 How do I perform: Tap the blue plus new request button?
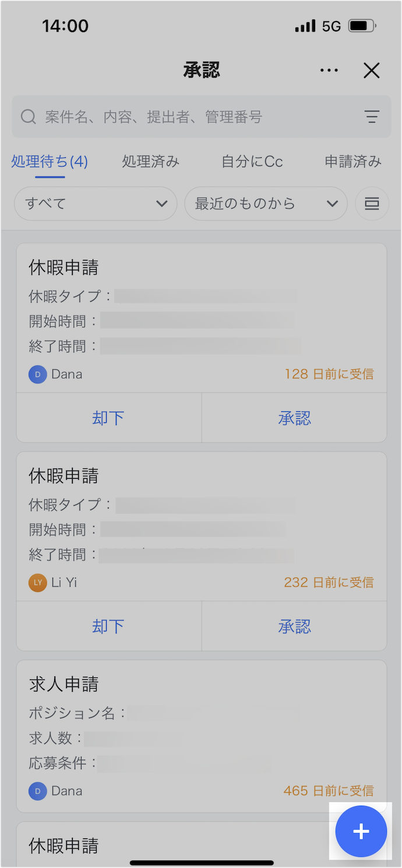[x=361, y=831]
